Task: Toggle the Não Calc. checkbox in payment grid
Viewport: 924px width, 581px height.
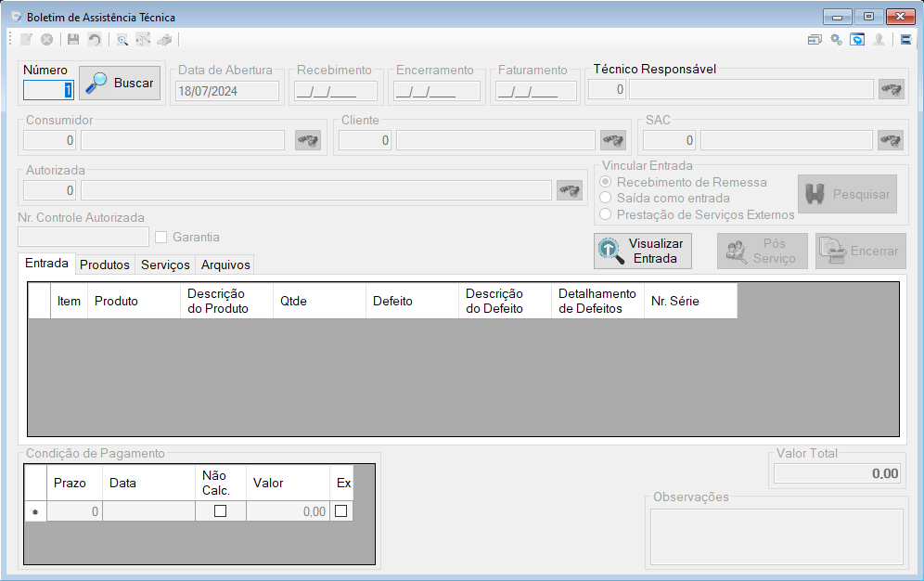Action: tap(221, 510)
